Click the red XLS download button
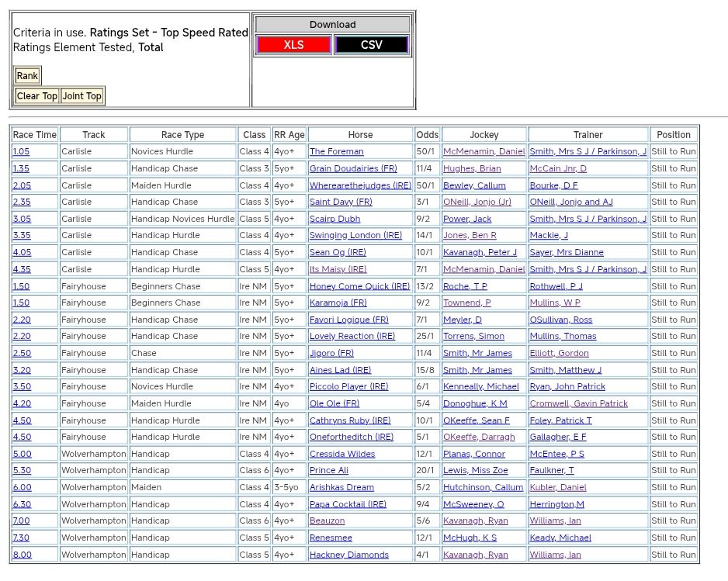Viewport: 728px width, 581px height. click(x=293, y=45)
